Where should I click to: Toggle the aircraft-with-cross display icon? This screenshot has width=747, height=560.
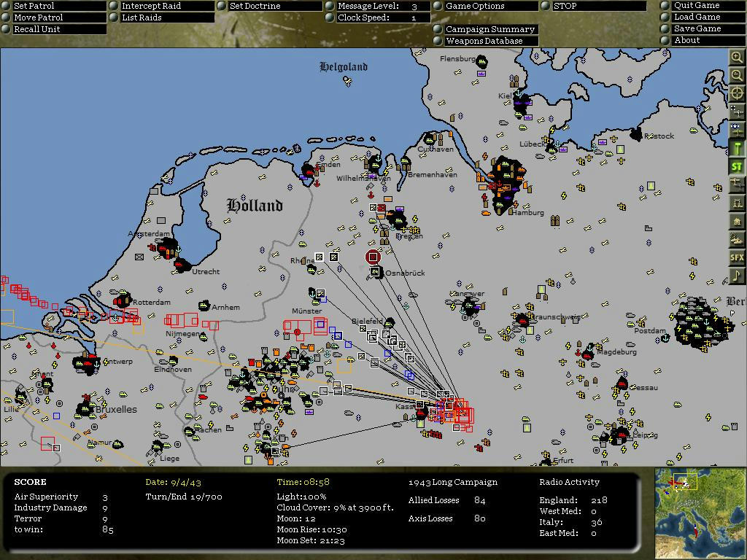coord(737,112)
